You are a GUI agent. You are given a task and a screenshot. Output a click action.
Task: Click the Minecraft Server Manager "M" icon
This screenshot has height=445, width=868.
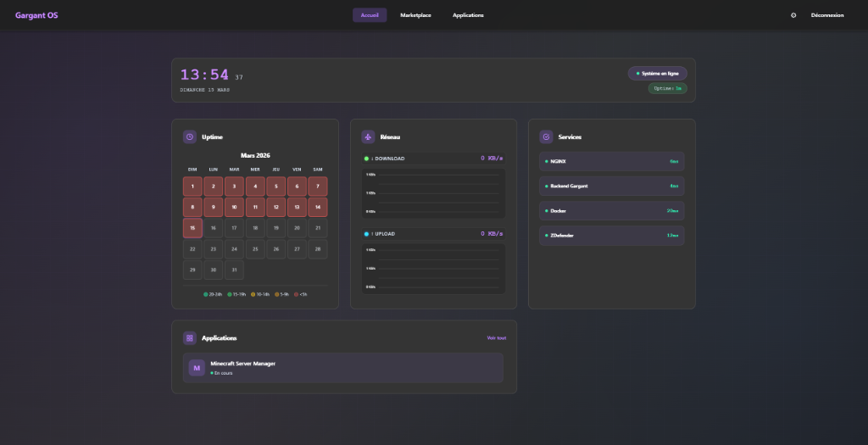197,368
